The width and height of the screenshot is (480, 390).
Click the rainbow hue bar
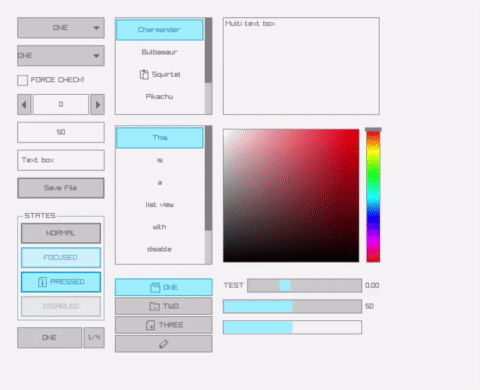(373, 197)
